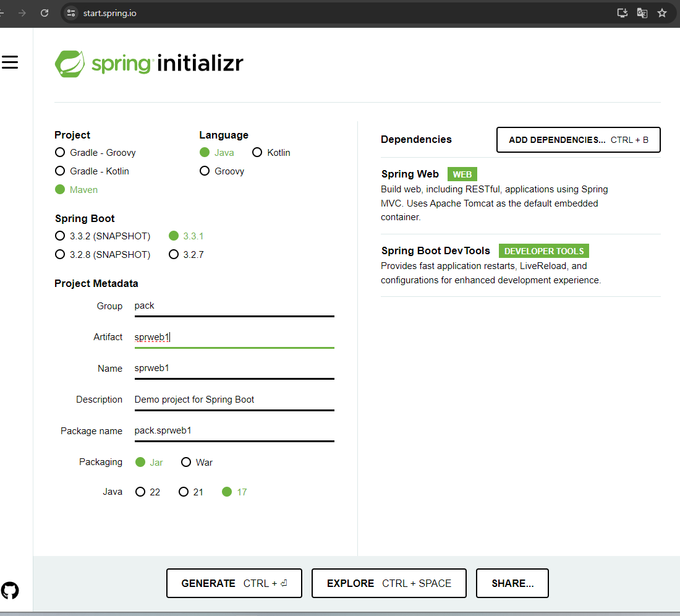Click the Language section heading
680x616 pixels.
point(224,135)
